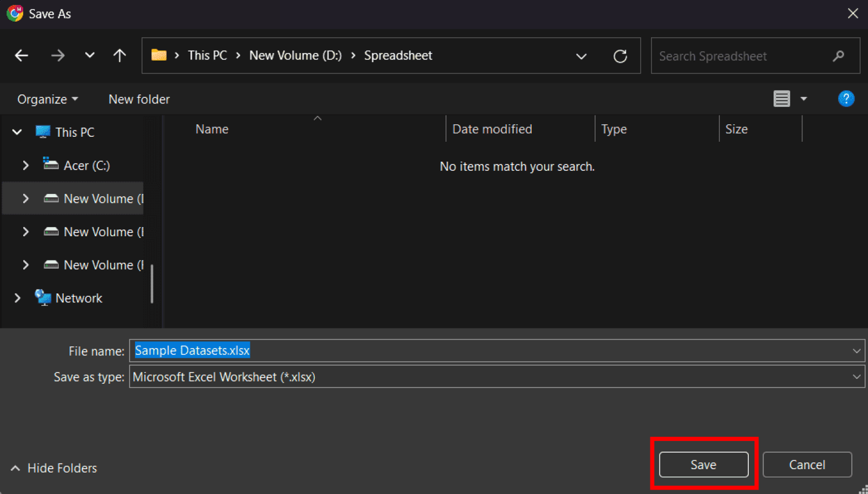Screen dimensions: 868x494
Task: Go up one folder level
Action: coord(119,55)
